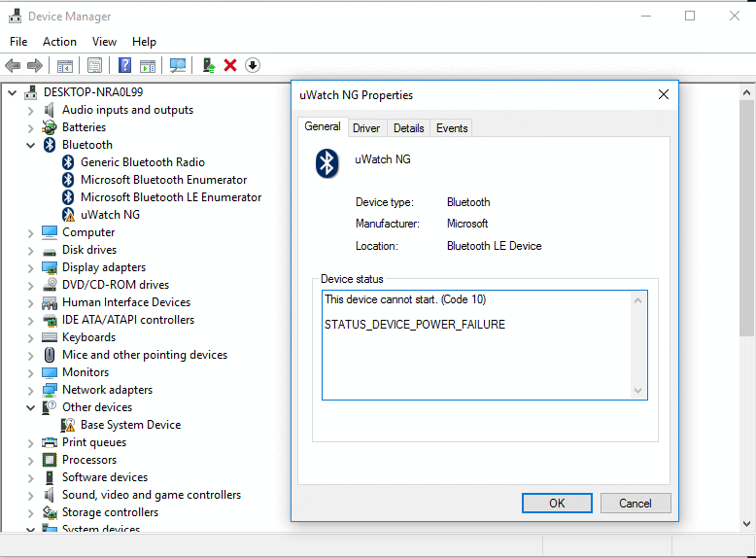
Task: Expand the Computer category
Action: coord(31,233)
